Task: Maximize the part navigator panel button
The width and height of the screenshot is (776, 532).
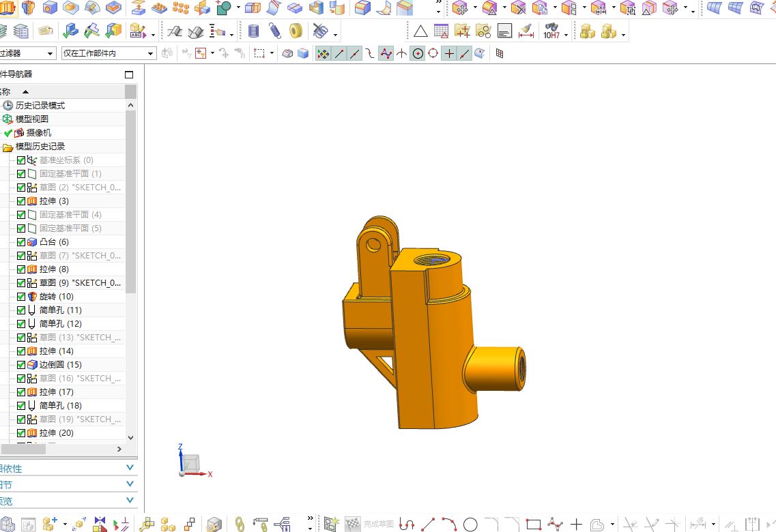Action: (x=129, y=74)
